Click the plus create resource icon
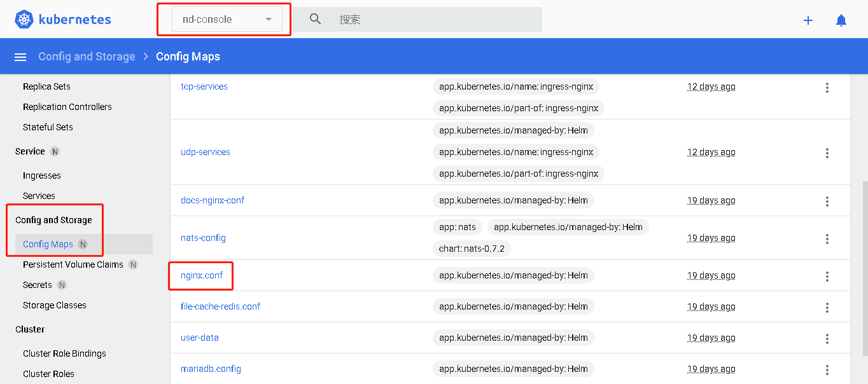The height and width of the screenshot is (384, 868). (808, 20)
